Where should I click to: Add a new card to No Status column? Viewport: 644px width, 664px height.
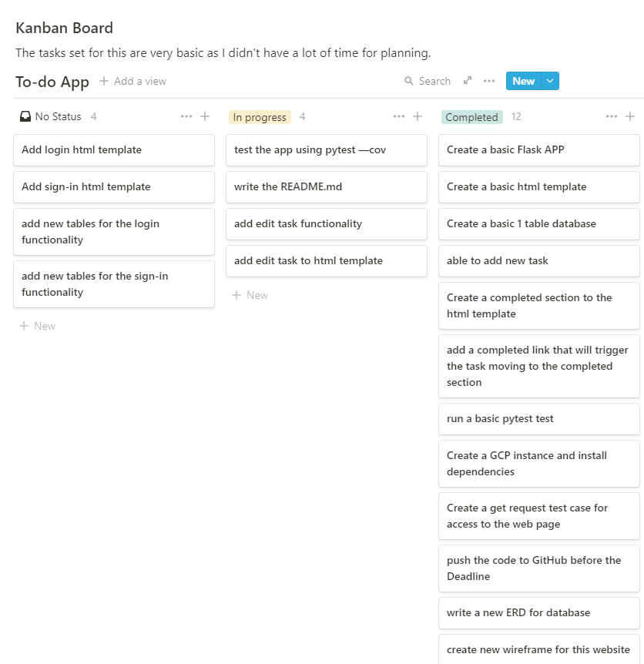click(204, 116)
